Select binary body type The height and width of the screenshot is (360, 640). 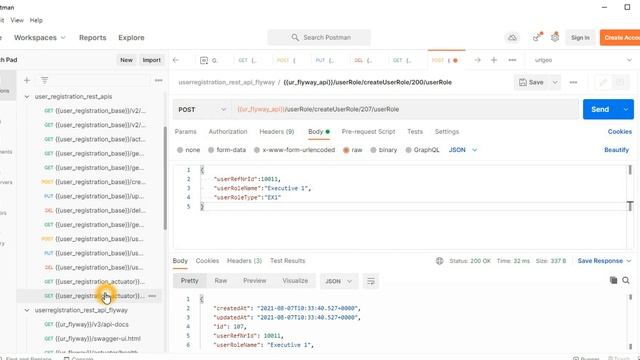click(373, 150)
